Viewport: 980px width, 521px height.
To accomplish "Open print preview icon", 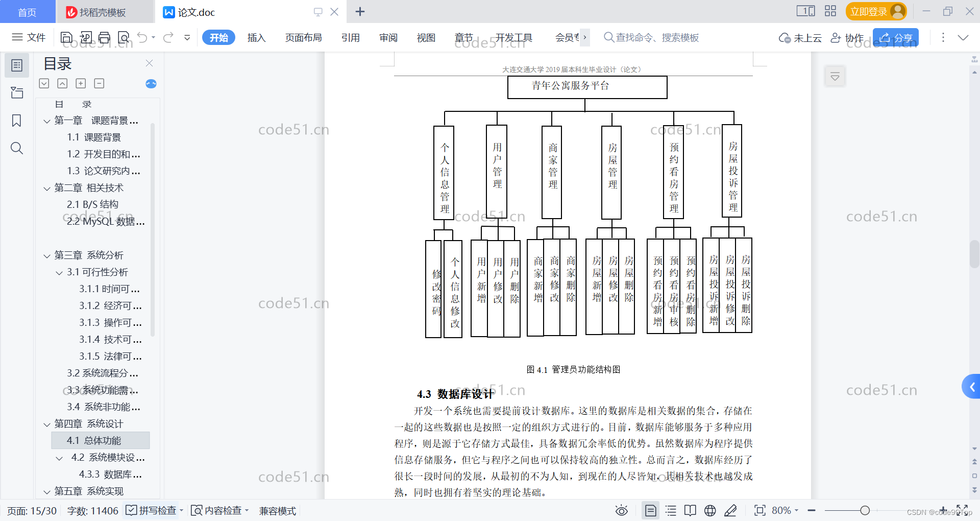I will point(124,37).
